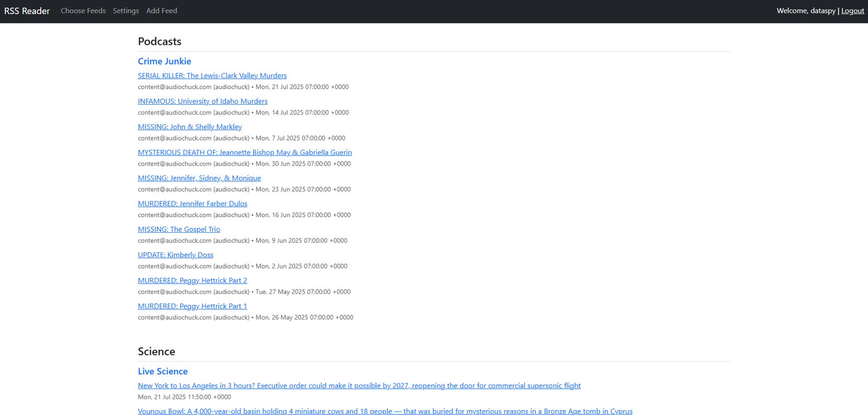Click the Mon, 14 Jul 2025 byline text

243,112
